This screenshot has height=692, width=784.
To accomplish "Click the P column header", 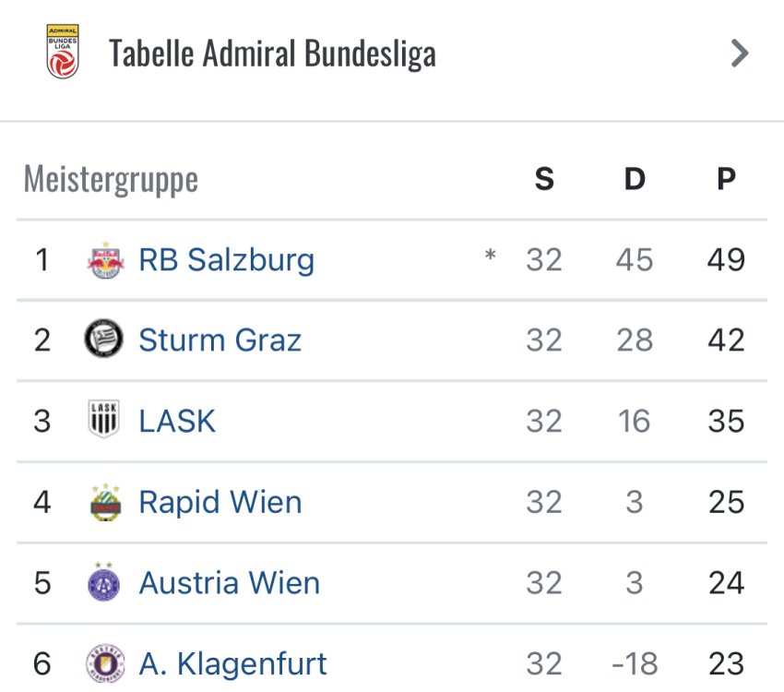I will coord(726,179).
